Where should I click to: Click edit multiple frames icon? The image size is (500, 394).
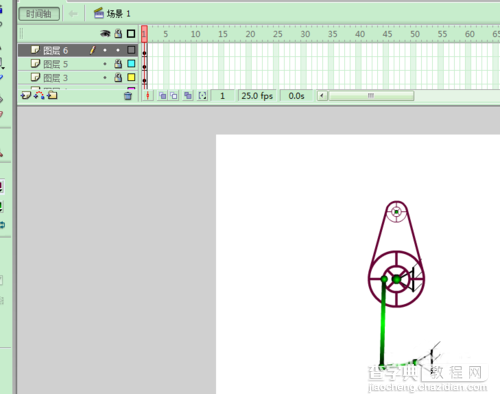[x=188, y=96]
